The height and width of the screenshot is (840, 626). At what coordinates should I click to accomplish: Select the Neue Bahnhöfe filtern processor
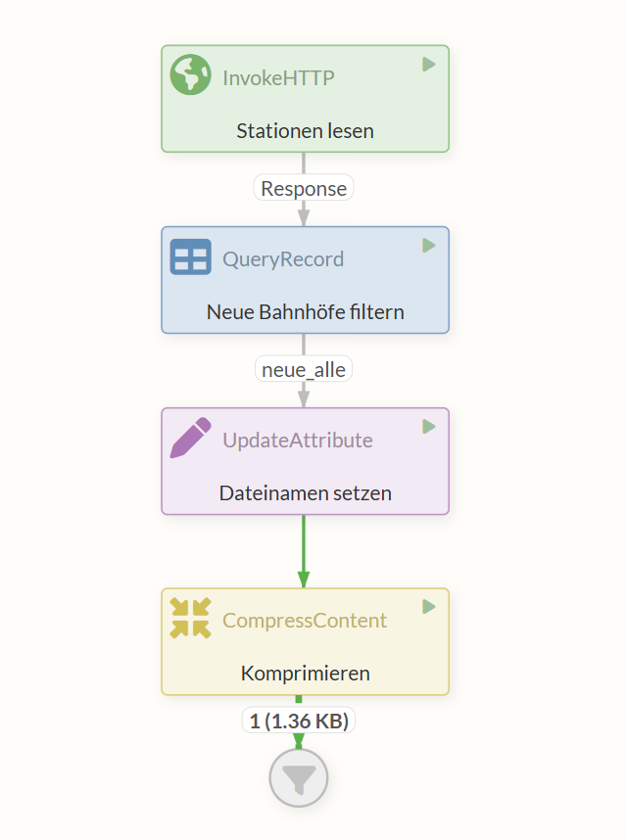tap(304, 311)
